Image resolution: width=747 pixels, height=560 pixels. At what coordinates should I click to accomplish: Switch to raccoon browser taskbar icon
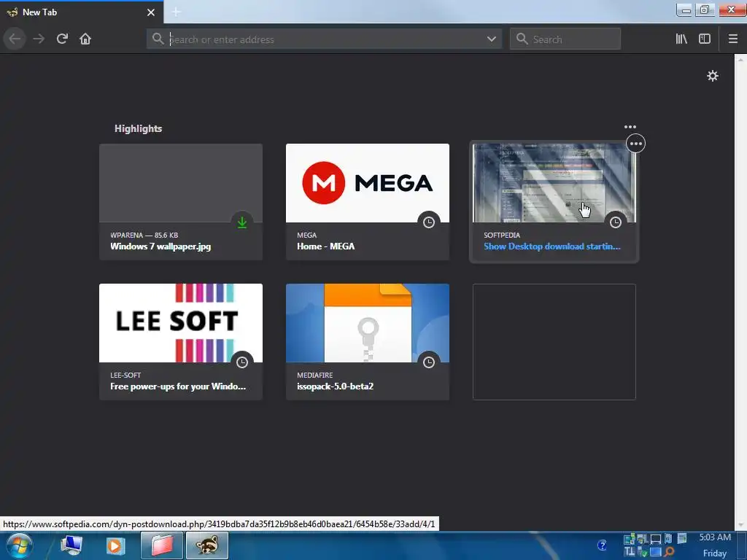coord(206,545)
